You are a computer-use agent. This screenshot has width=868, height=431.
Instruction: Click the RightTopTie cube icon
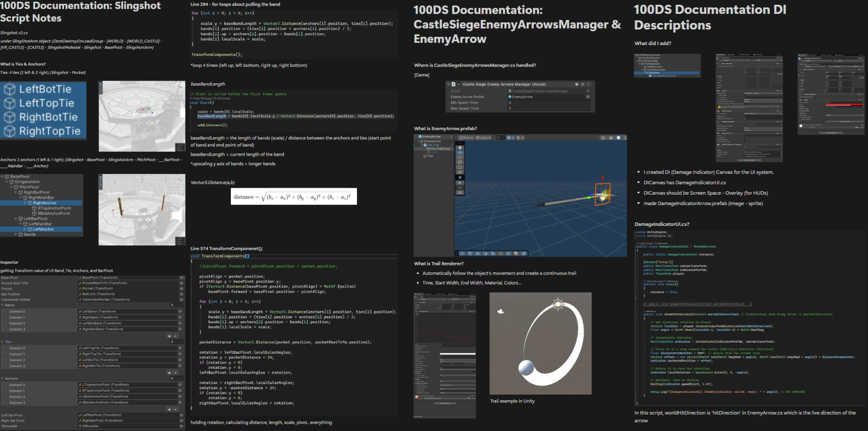(x=10, y=131)
